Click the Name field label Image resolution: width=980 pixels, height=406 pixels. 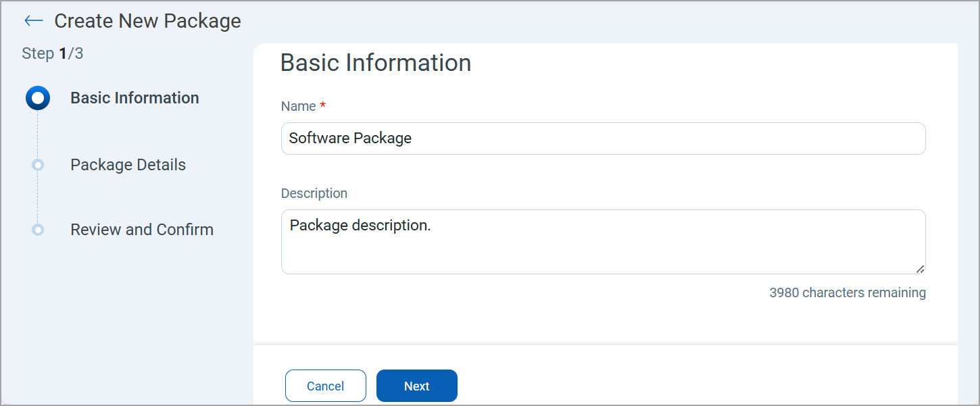point(298,107)
